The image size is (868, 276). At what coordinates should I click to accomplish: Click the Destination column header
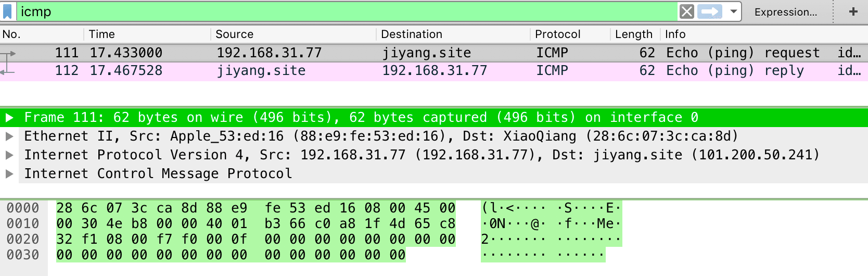click(453, 34)
